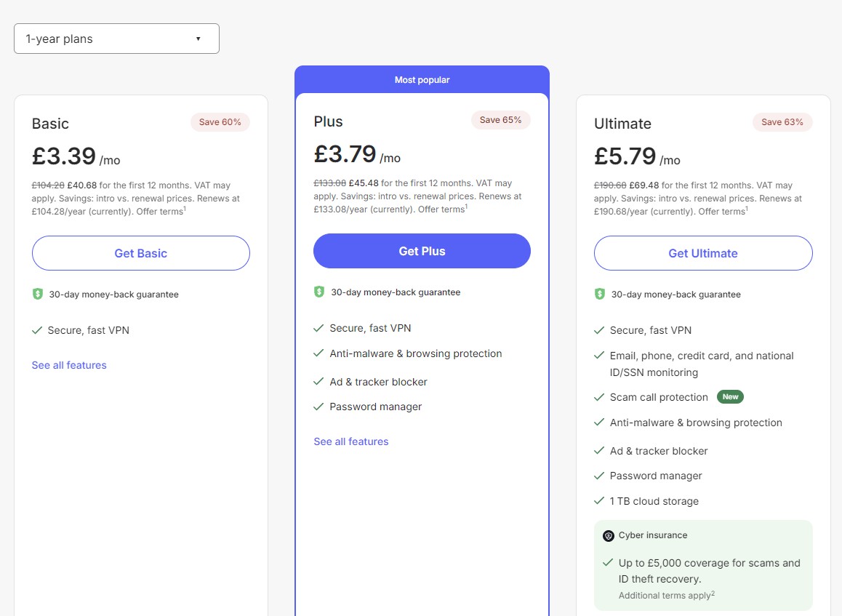Image resolution: width=842 pixels, height=616 pixels.
Task: Click the shield icon beside Plus's 30-day guarantee
Action: point(319,292)
